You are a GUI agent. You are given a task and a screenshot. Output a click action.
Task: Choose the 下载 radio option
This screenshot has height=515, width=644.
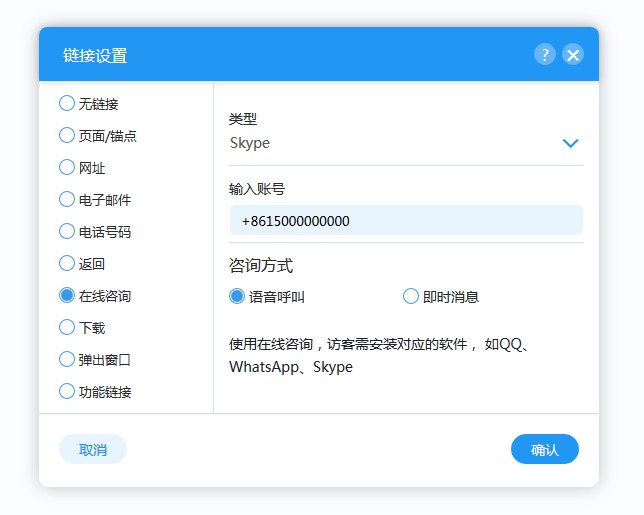pos(67,327)
